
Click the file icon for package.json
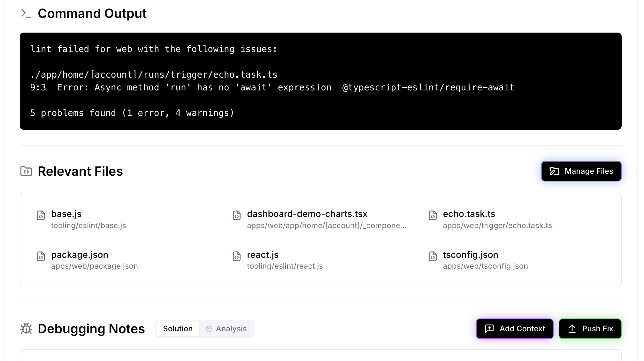(x=41, y=256)
